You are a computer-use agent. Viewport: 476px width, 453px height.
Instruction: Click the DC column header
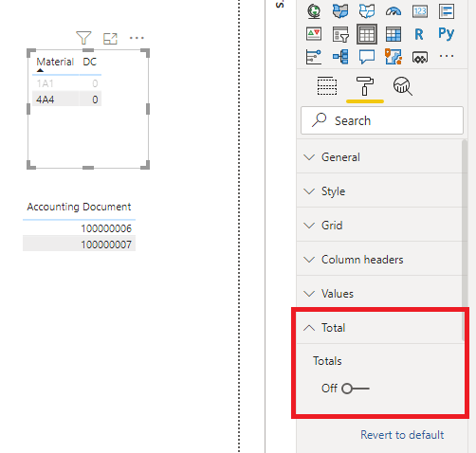[89, 62]
